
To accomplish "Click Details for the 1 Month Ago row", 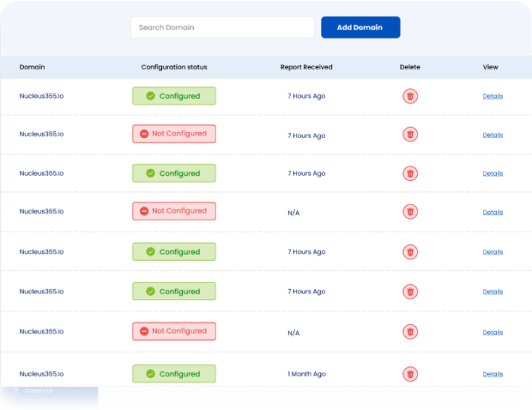I will pos(493,374).
